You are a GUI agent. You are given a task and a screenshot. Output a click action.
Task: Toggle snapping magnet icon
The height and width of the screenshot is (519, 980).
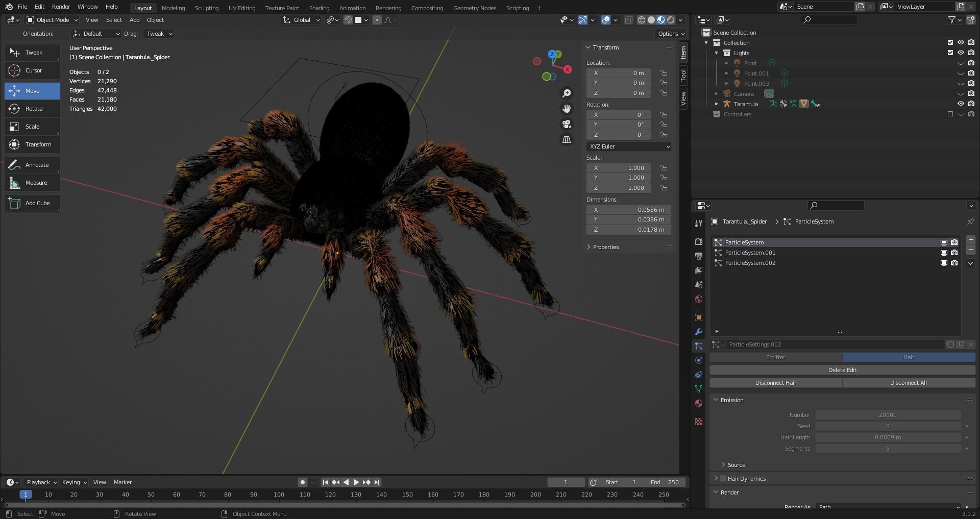[x=348, y=20]
